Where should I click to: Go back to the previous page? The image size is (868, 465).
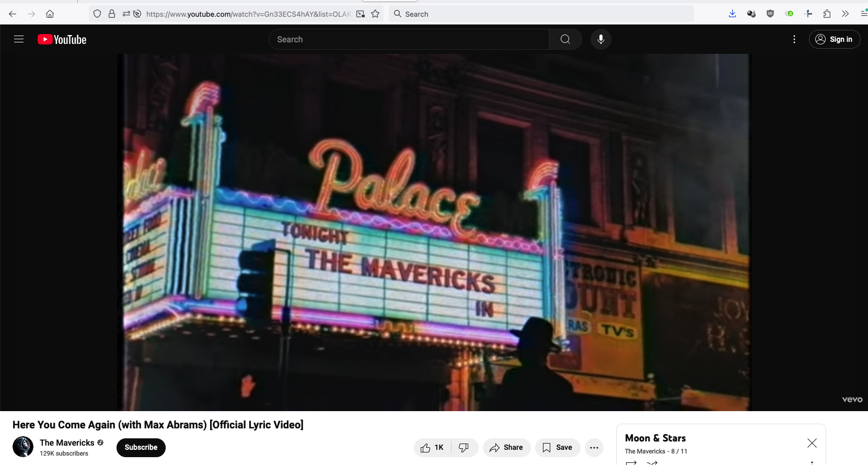[x=13, y=14]
